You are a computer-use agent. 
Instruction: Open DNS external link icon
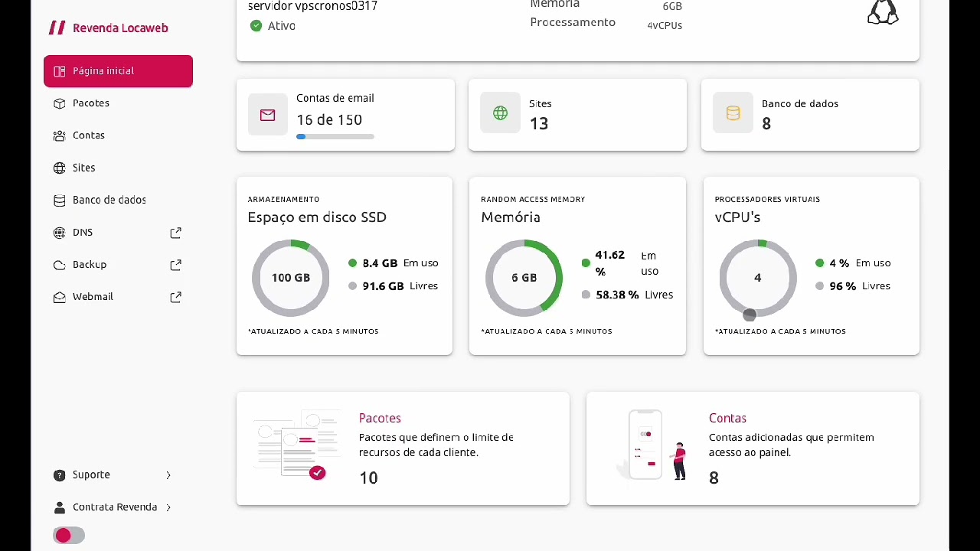pos(175,233)
